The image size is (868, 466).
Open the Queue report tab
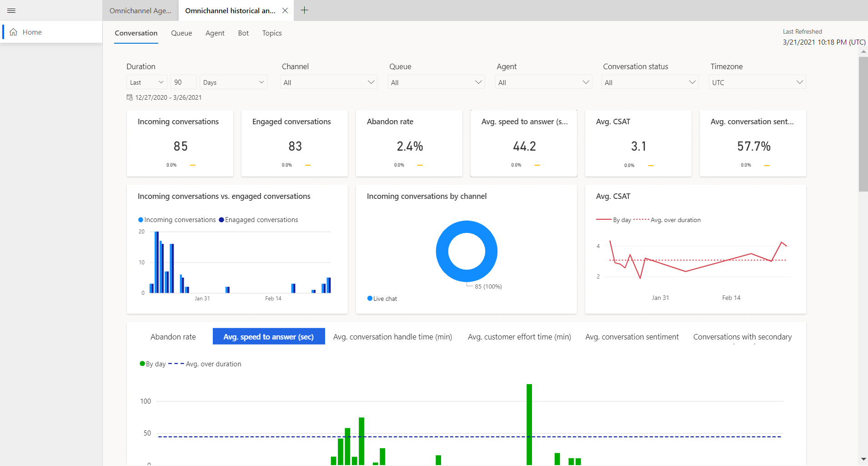tap(181, 33)
